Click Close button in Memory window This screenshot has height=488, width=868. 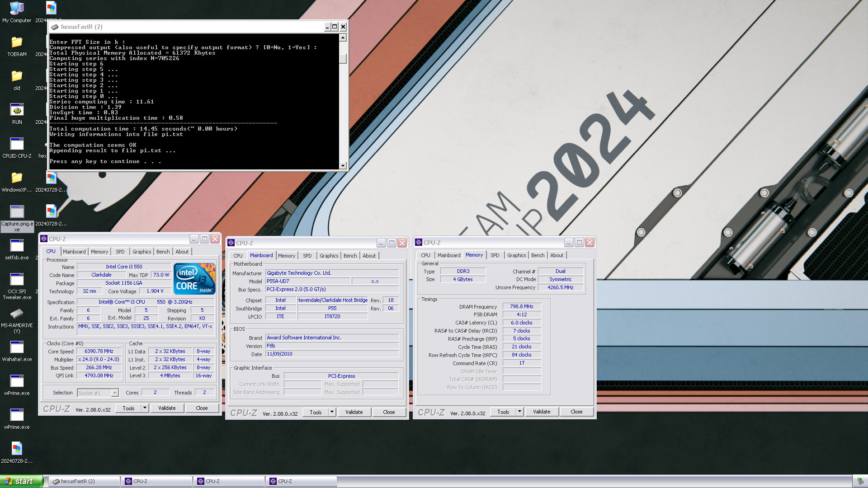[x=576, y=412]
